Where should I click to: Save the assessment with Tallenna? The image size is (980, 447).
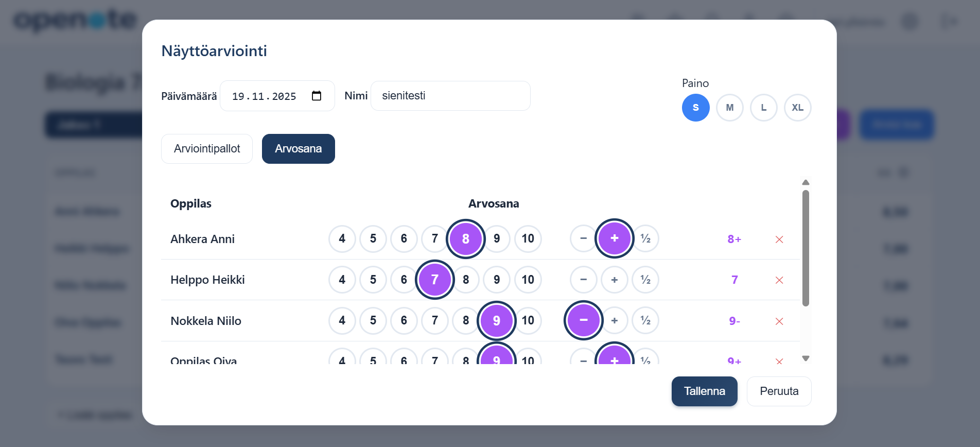(x=704, y=391)
